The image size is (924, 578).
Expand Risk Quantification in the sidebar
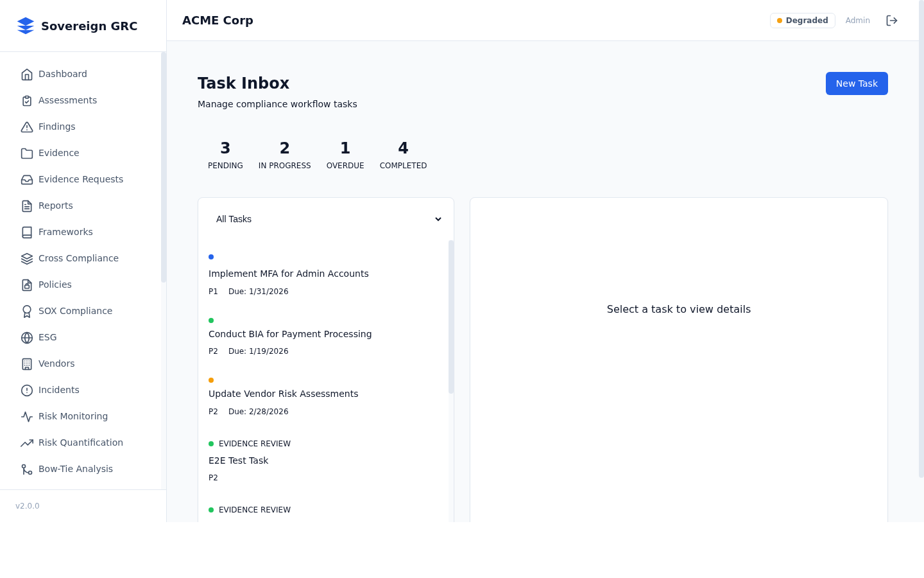[81, 442]
